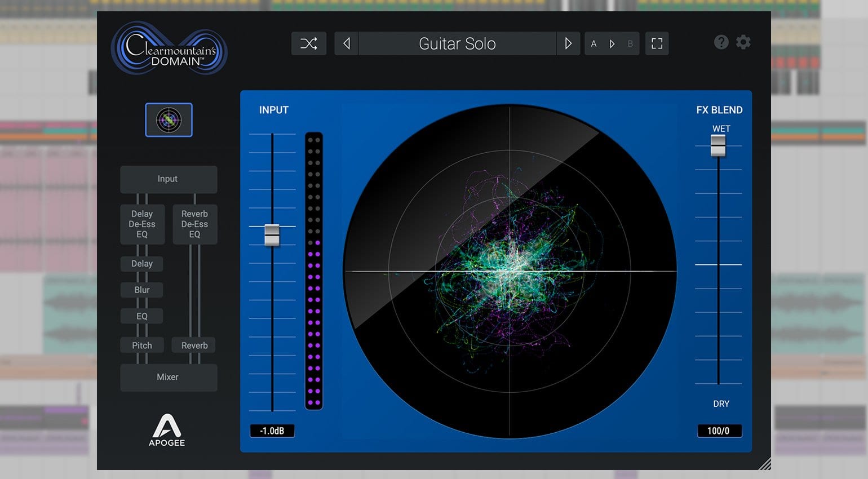Open the help question mark icon
Image resolution: width=868 pixels, height=479 pixels.
(721, 42)
